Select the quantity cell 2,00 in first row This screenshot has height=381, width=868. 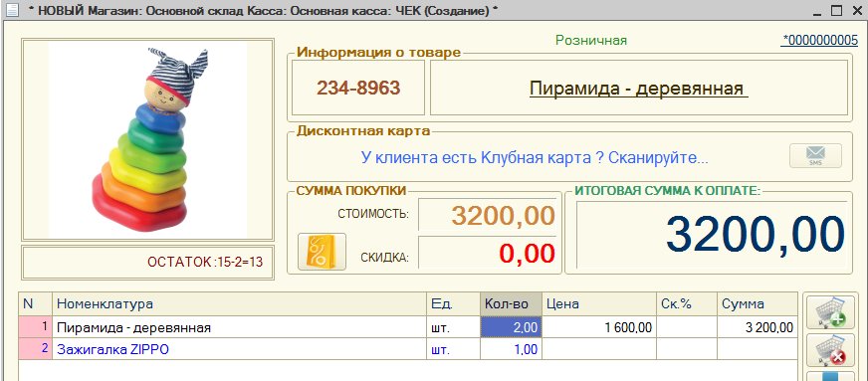click(511, 327)
